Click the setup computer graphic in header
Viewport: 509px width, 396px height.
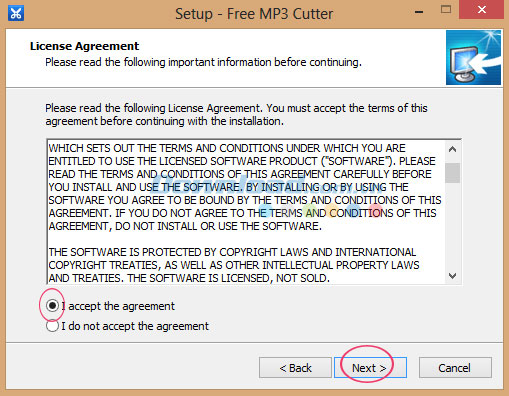point(473,58)
